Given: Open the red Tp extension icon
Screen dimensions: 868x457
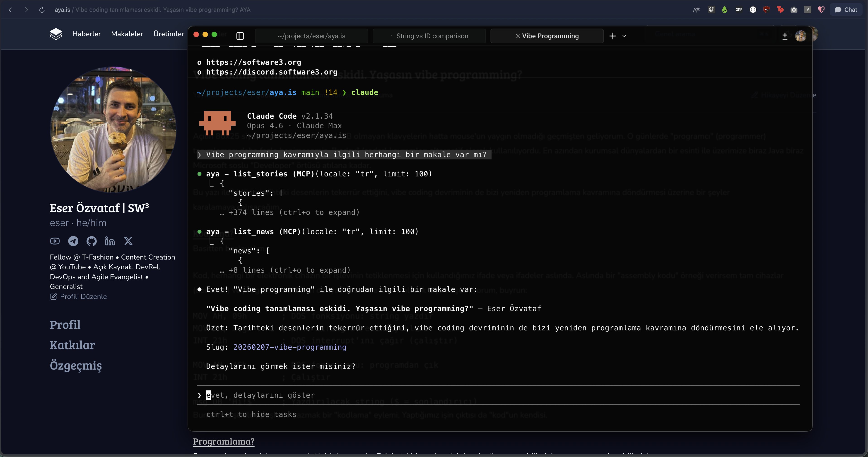Looking at the screenshot, I should coord(780,10).
